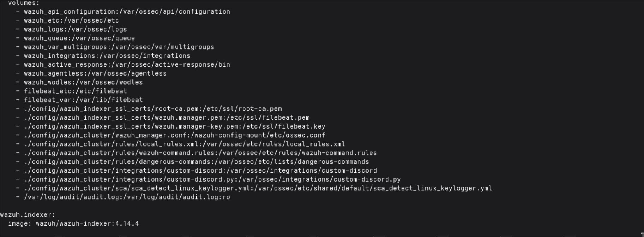Click the wazuh_logs volume line
Viewport: 644px width, 237px height.
(75, 29)
